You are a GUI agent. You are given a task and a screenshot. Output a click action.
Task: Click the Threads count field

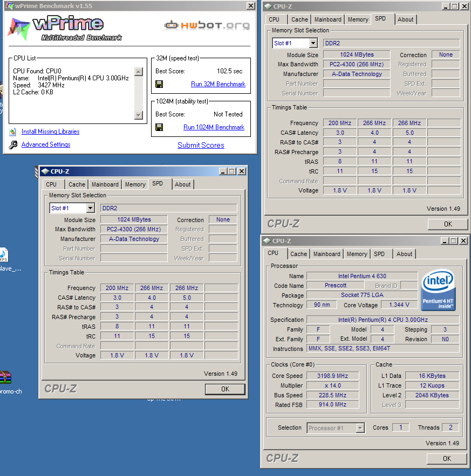tap(450, 427)
